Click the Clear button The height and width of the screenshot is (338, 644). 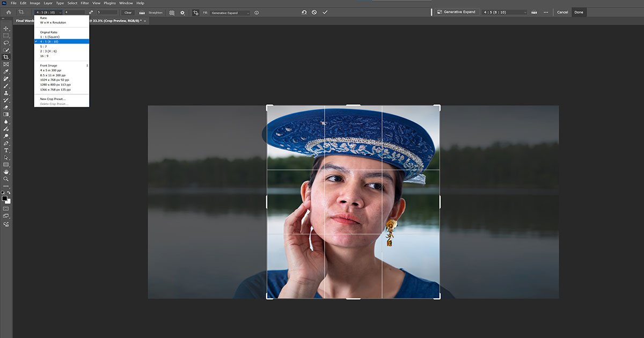click(127, 12)
